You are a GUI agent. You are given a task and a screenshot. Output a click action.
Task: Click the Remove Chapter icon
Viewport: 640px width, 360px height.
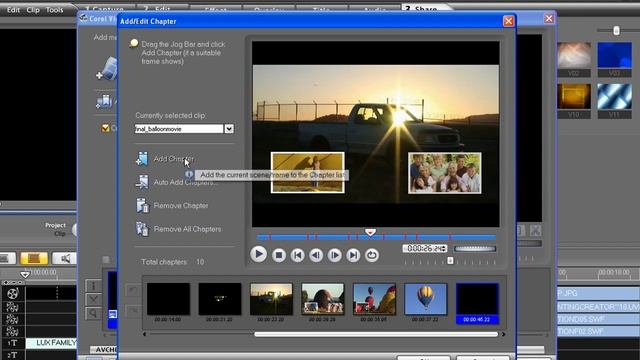[142, 205]
